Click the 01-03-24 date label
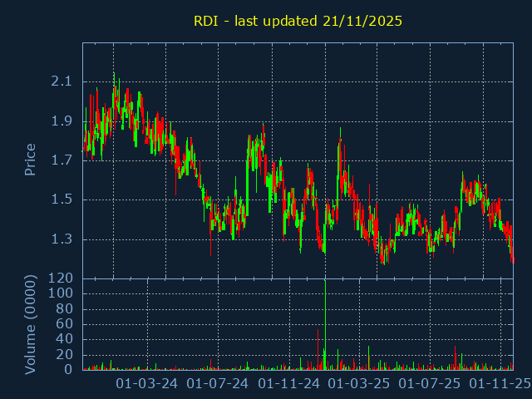Viewport: 532px width, 399px height. (146, 384)
